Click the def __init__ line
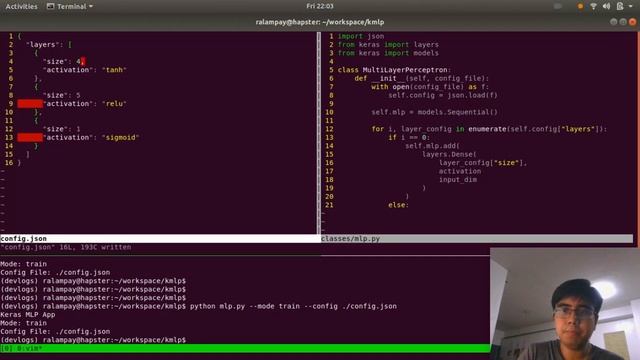This screenshot has width=640, height=360. 421,78
